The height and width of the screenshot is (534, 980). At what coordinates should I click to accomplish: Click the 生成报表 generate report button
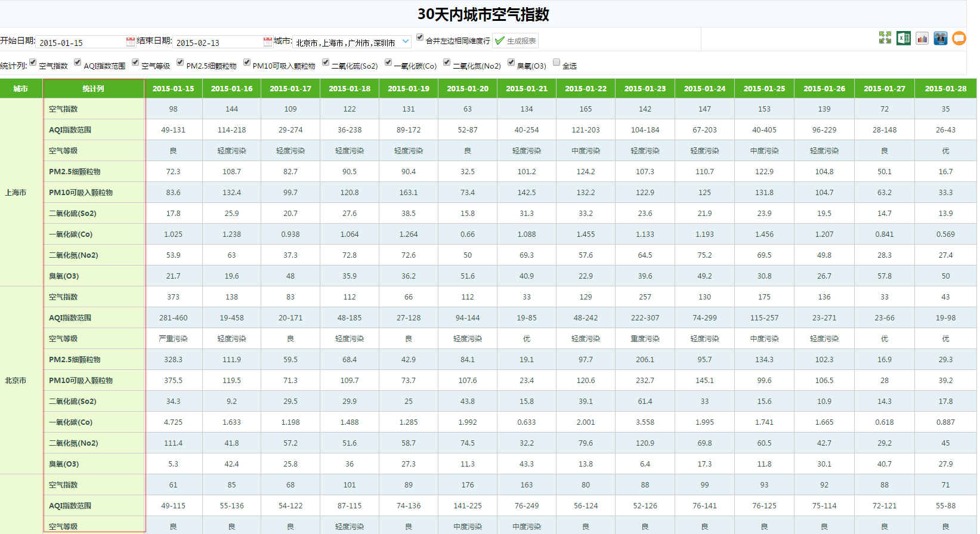point(515,41)
